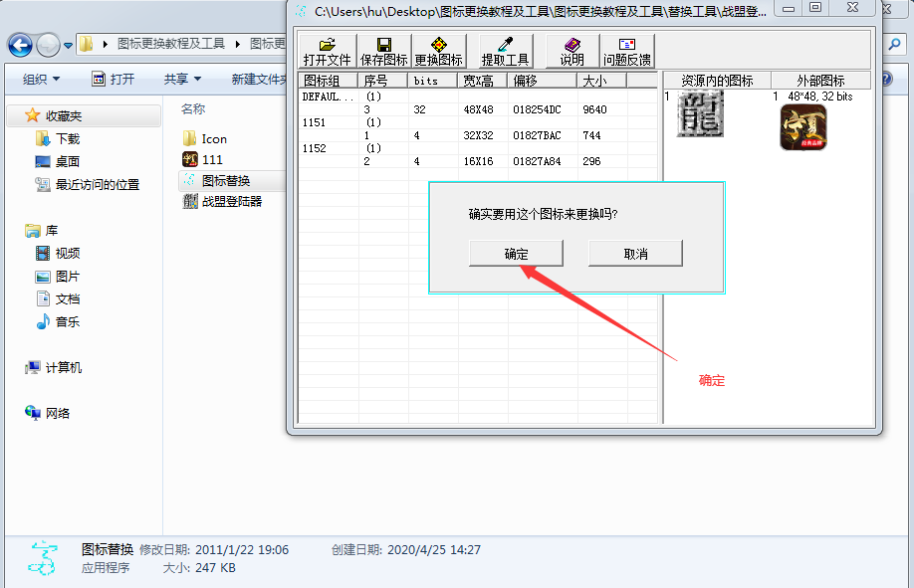914x588 pixels.
Task: Click size value 9640
Action: [x=594, y=109]
